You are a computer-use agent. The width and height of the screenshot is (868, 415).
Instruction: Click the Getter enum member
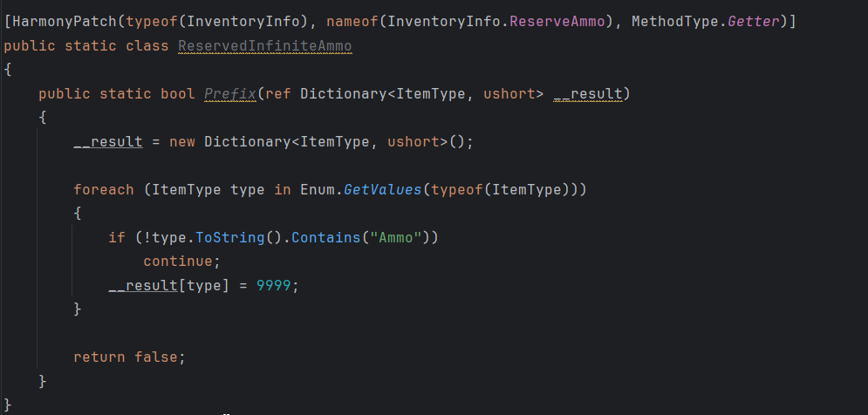coord(754,22)
